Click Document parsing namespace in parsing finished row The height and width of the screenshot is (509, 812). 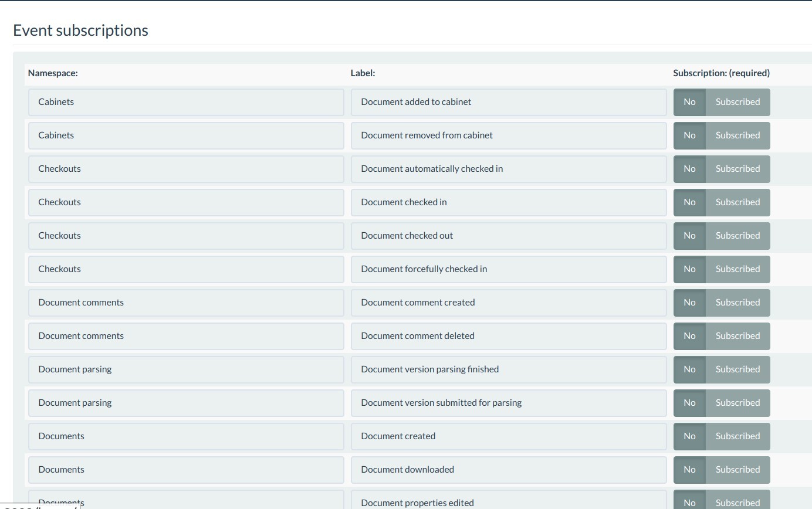pyautogui.click(x=186, y=369)
